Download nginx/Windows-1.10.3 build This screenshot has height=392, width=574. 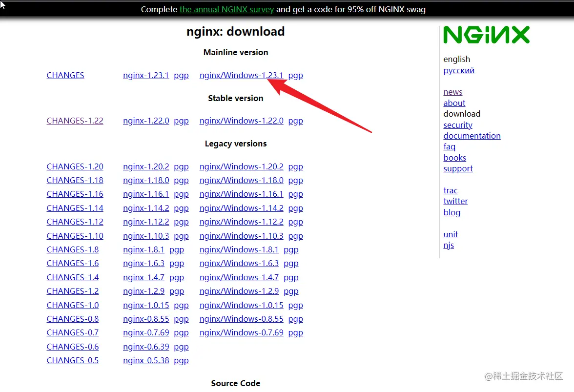click(241, 236)
